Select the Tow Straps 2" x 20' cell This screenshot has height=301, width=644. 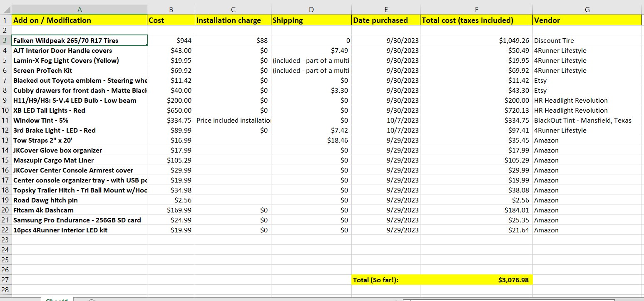click(80, 140)
